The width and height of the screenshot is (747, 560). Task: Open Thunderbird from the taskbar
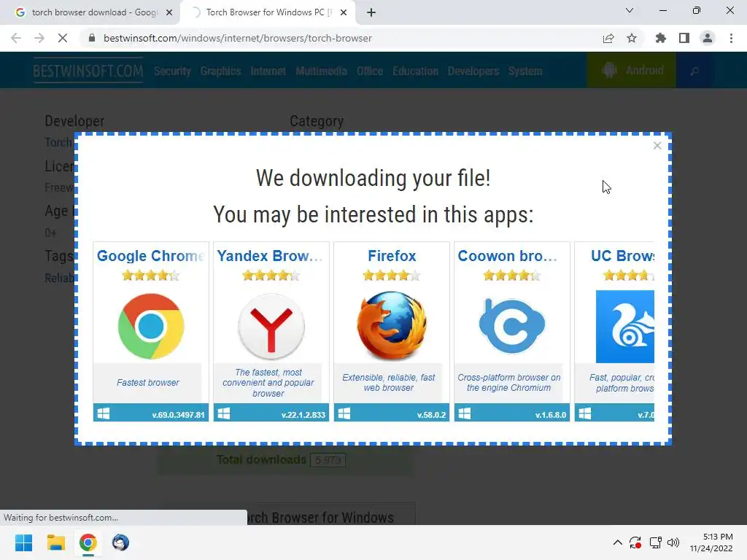point(120,542)
